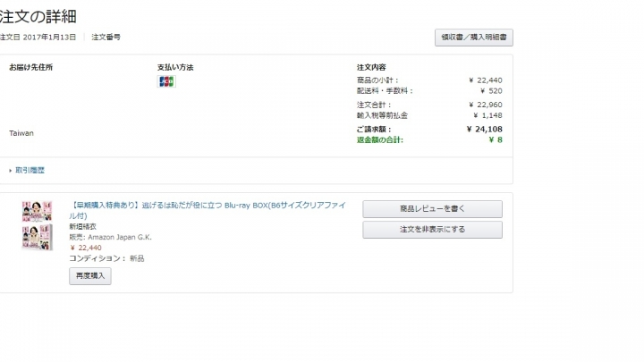Click the small triangle beside 取引履歴
The image size is (644, 362).
10,171
